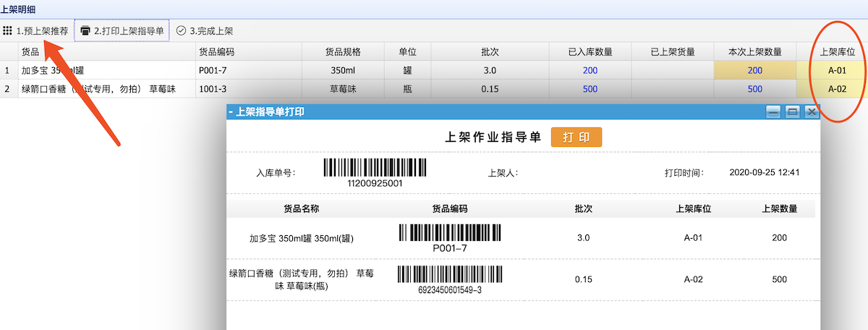Click the 打印时间 value 2020-09-25 12:41
Image resolution: width=868 pixels, height=330 pixels.
765,173
